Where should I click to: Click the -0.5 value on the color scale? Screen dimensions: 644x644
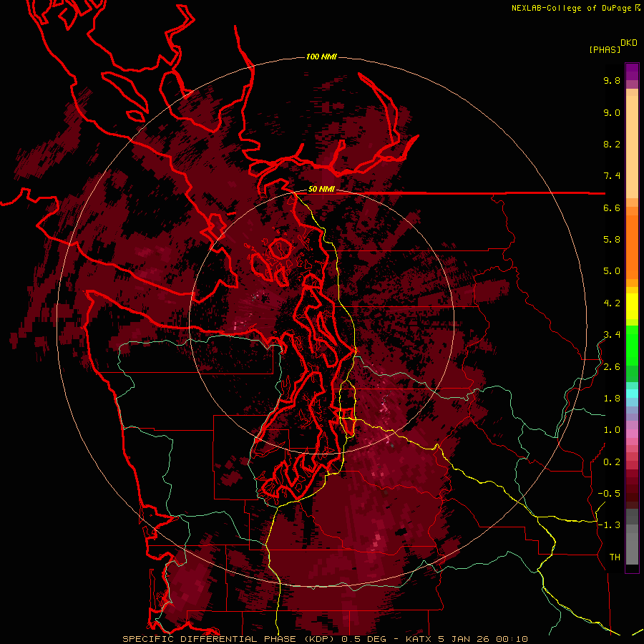[x=609, y=494]
